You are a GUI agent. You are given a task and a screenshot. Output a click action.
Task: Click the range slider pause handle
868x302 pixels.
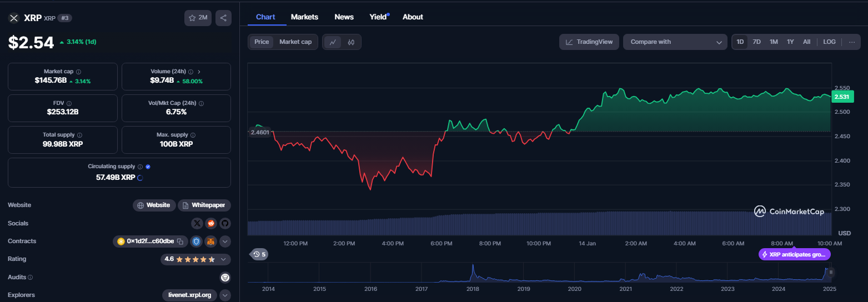click(x=831, y=272)
